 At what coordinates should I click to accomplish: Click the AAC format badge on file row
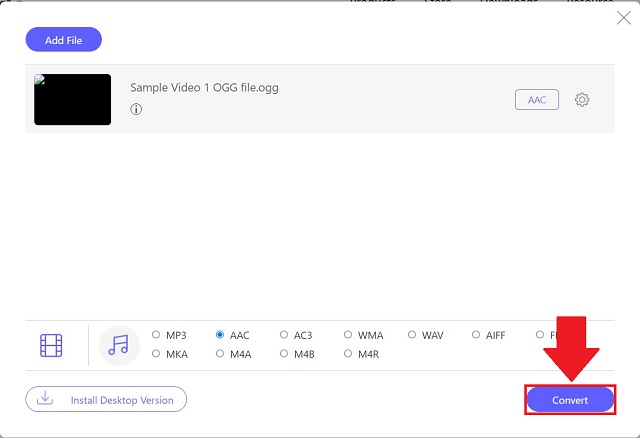(537, 100)
